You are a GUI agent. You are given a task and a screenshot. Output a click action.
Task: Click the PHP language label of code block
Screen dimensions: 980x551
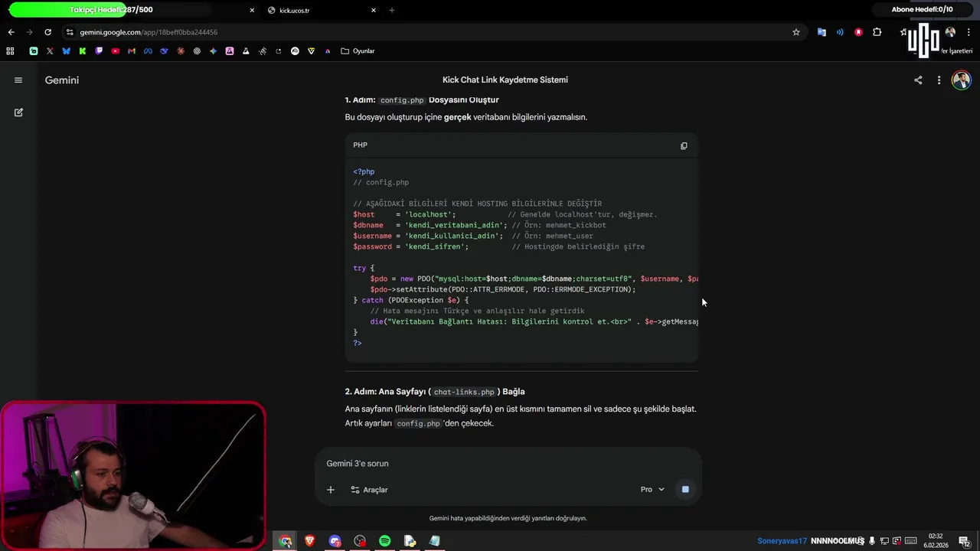click(360, 145)
